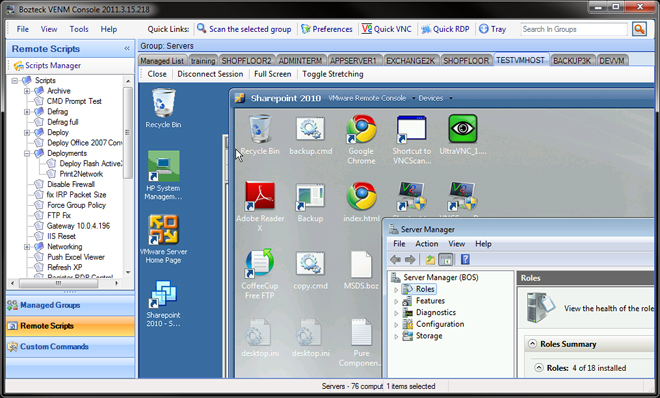This screenshot has height=398, width=660.
Task: Click scripts tree horizontal scrollbar right arrow
Action: coord(117,283)
